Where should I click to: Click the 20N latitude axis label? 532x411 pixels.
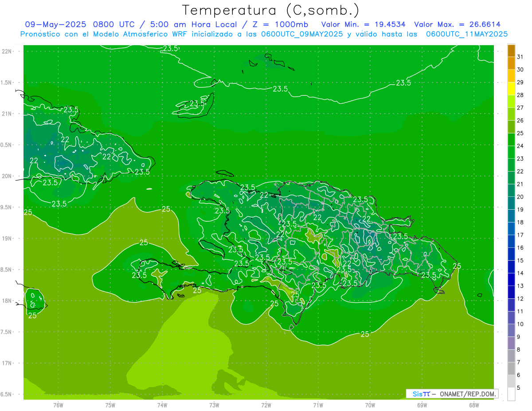click(7, 176)
